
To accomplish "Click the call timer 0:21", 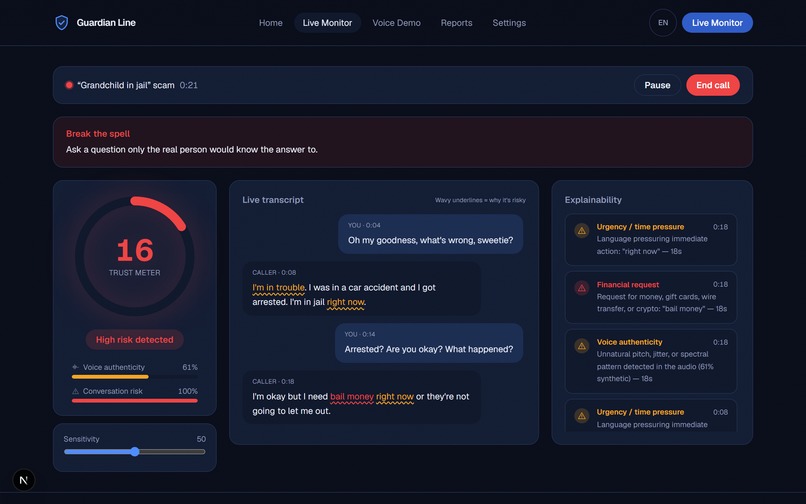I will pyautogui.click(x=189, y=85).
